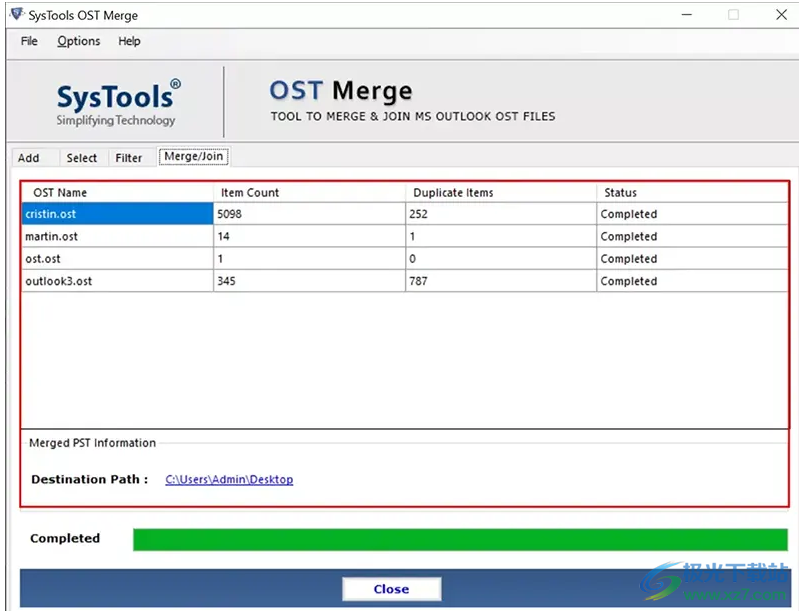Open the File menu

pyautogui.click(x=29, y=41)
